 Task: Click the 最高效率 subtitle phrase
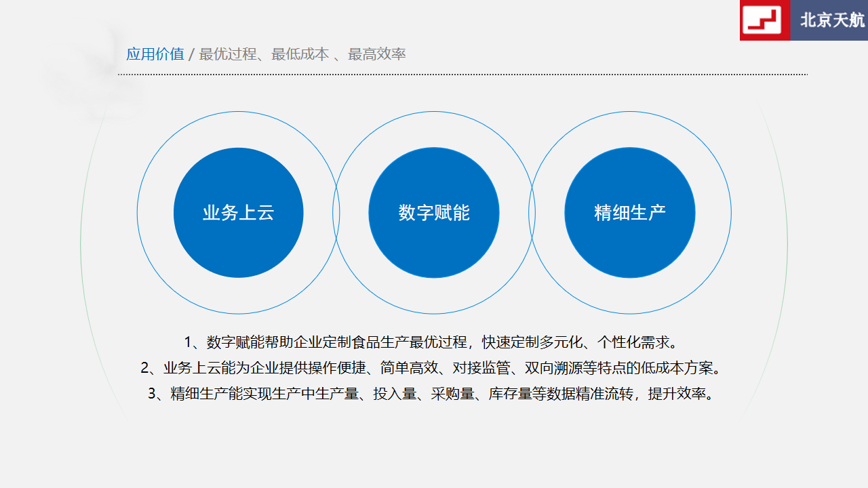tap(377, 54)
